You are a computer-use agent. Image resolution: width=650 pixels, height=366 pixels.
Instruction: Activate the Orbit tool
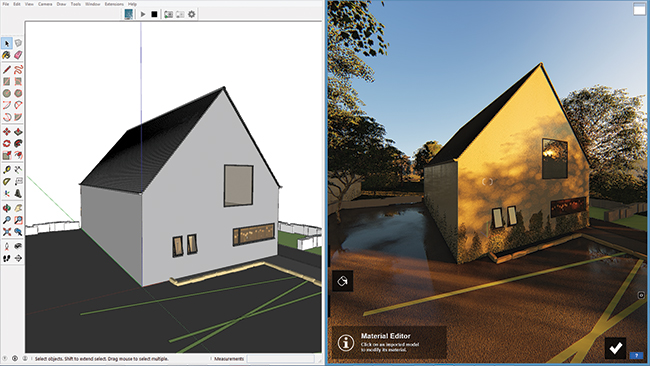[7, 208]
